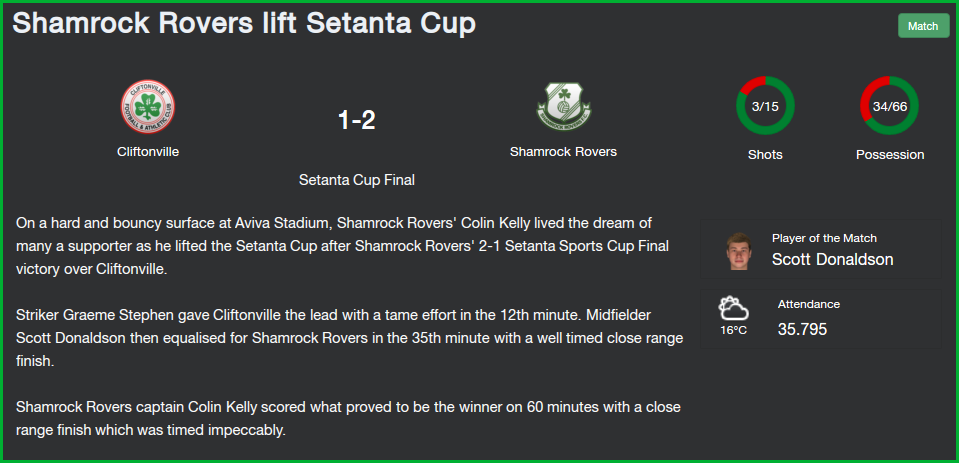959x463 pixels.
Task: Click the cloudy weather icon
Action: pyautogui.click(x=733, y=307)
